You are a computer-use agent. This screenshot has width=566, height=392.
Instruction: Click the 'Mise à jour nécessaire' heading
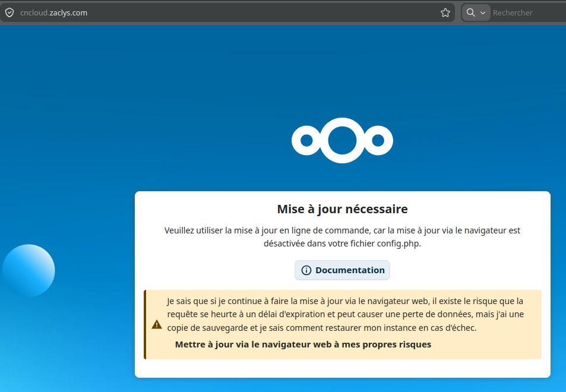pos(342,209)
